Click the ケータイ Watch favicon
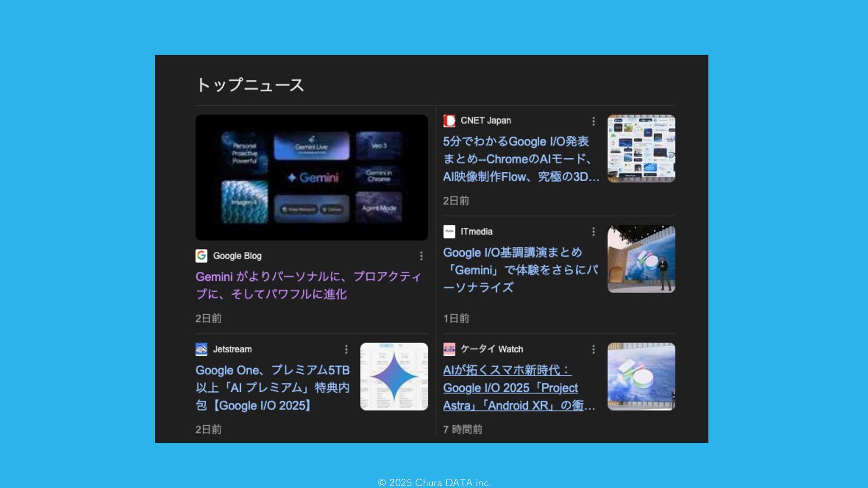 point(449,349)
